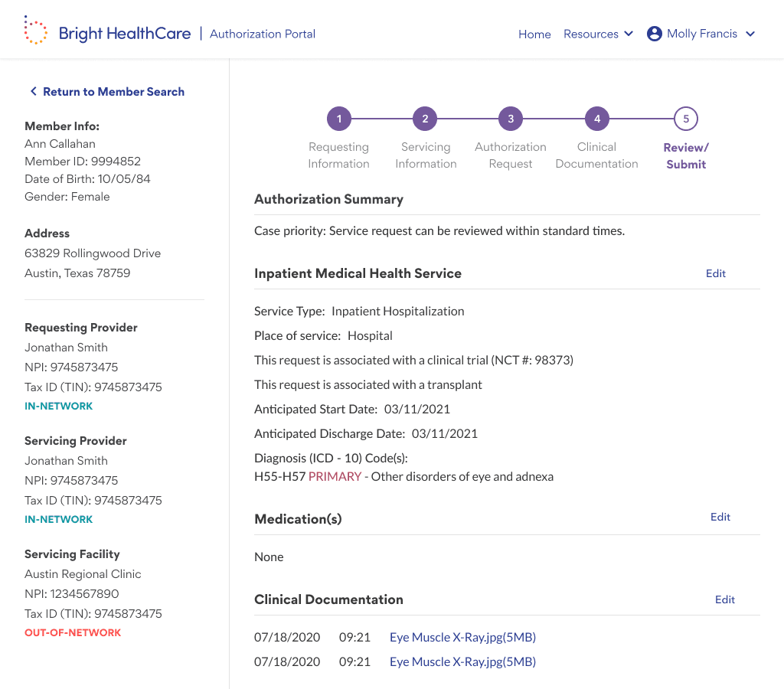Edit the Medication(s) section
Viewport: 784px width, 689px height.
click(720, 517)
